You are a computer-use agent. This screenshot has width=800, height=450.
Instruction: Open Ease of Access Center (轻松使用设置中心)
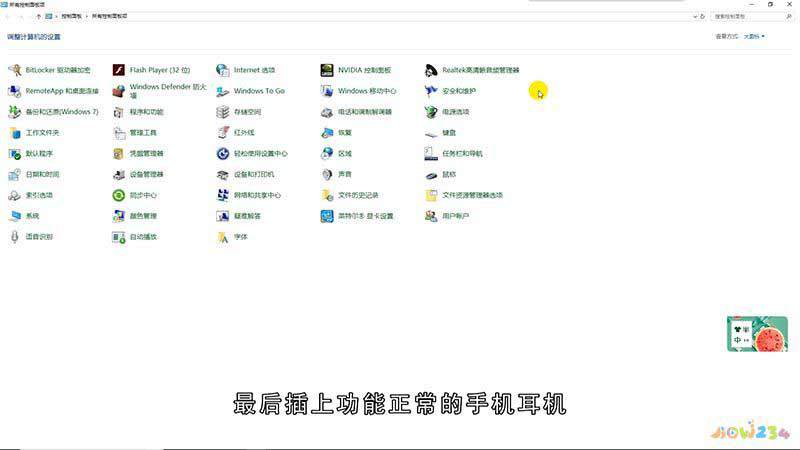pyautogui.click(x=252, y=154)
